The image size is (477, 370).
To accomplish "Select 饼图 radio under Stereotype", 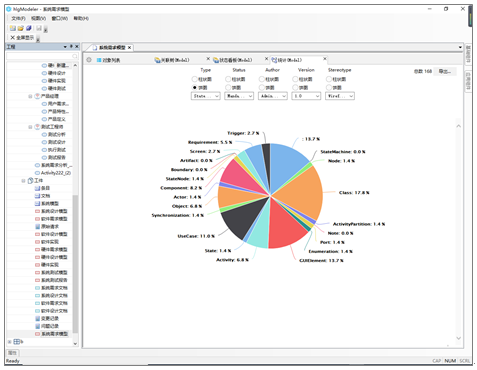I will (329, 87).
